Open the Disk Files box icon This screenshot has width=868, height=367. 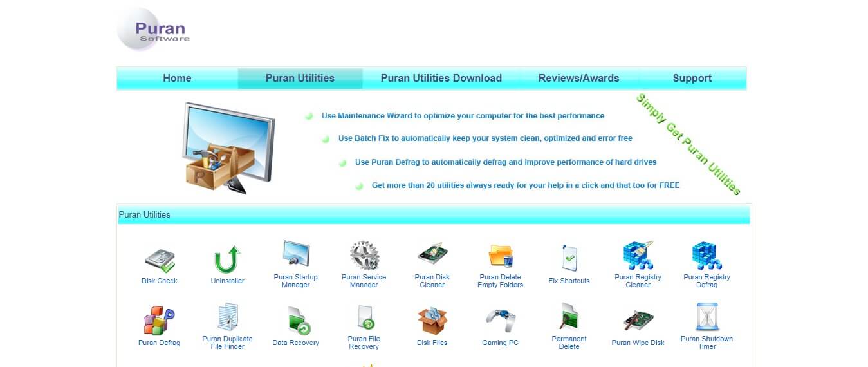click(432, 320)
